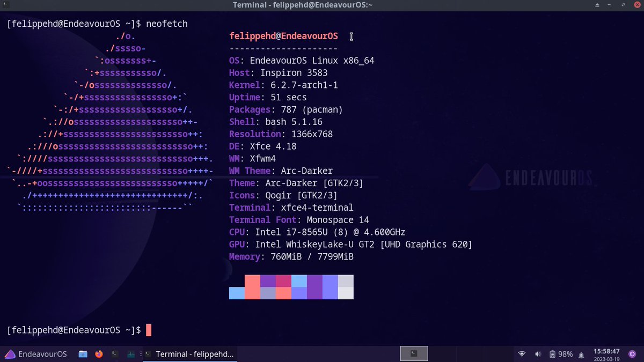Click the Resolution: 1366x768 line
This screenshot has height=362, width=644.
(281, 134)
